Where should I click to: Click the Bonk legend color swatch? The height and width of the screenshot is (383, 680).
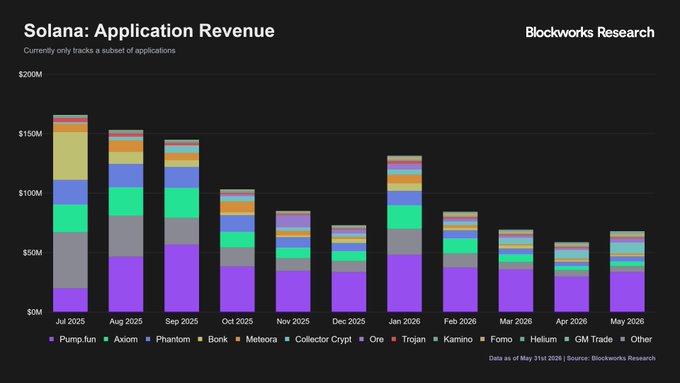200,339
